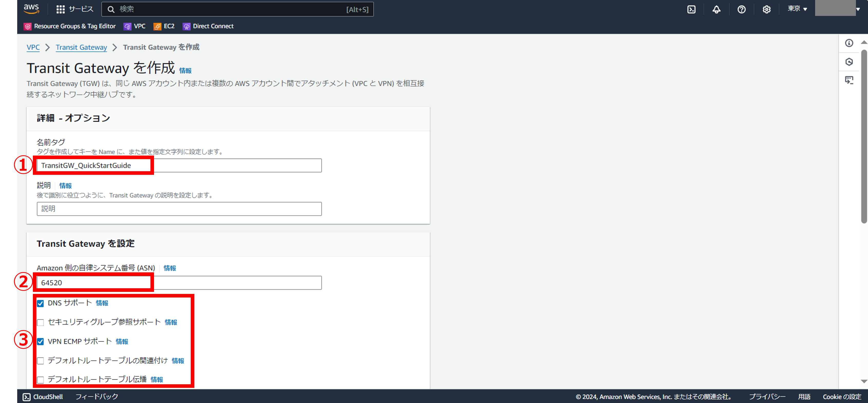This screenshot has height=403, width=868.
Task: Click 情報 link for DNS サポート
Action: click(102, 303)
